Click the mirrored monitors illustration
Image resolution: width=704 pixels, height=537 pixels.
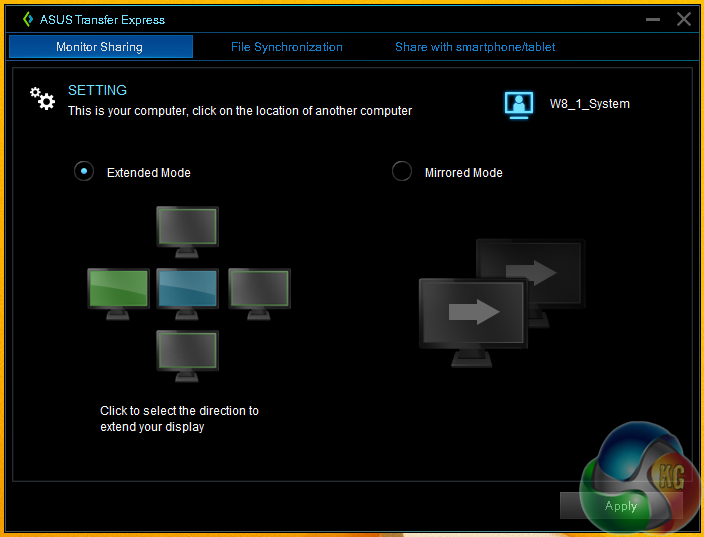(502, 303)
